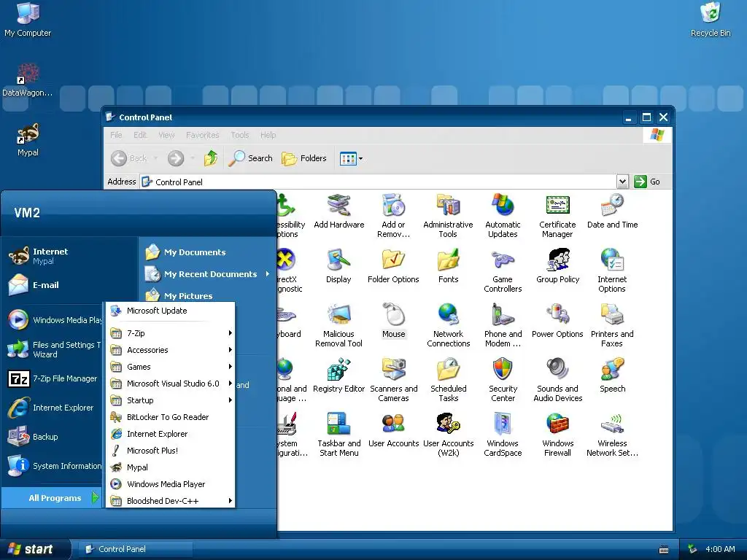This screenshot has width=747, height=560.
Task: Click the Go button
Action: (648, 182)
